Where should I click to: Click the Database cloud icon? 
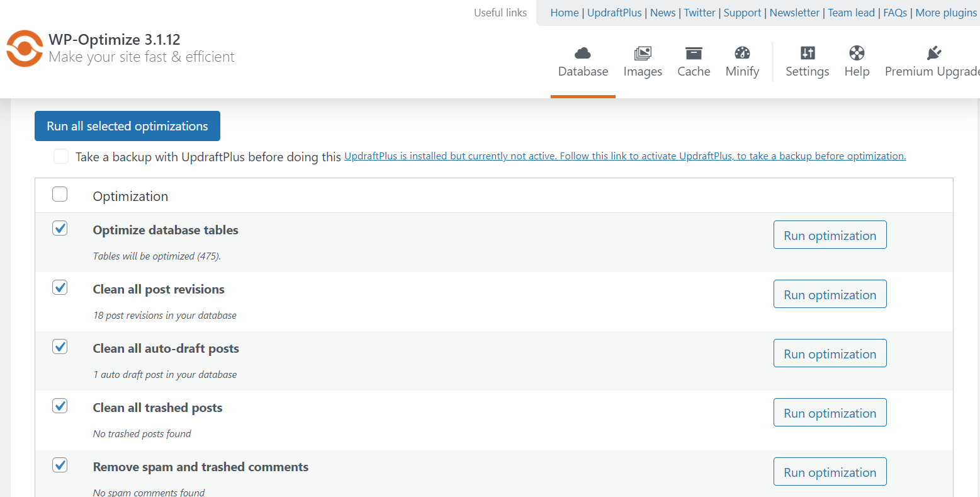pyautogui.click(x=583, y=53)
